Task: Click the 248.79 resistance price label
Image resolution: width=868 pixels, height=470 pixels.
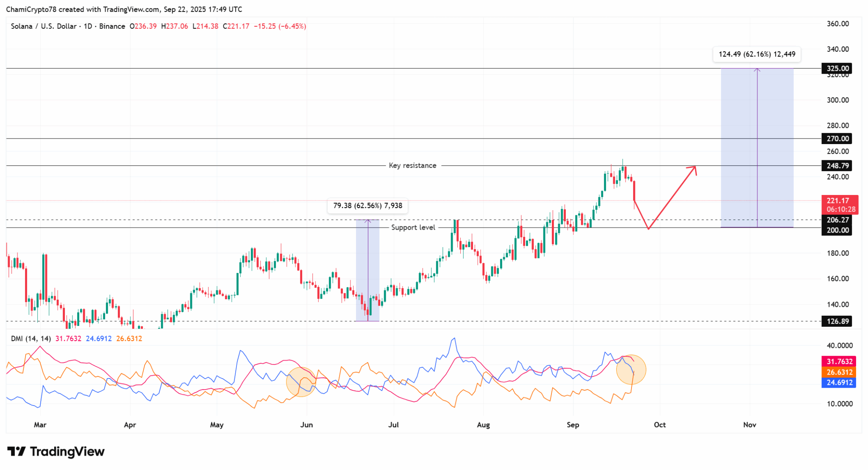Action: 836,166
